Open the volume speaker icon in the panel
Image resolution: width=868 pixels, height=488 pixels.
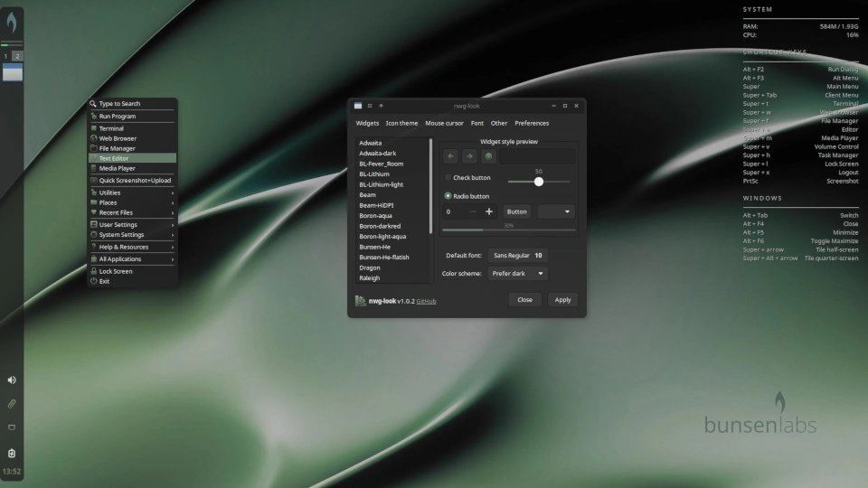[x=12, y=380]
